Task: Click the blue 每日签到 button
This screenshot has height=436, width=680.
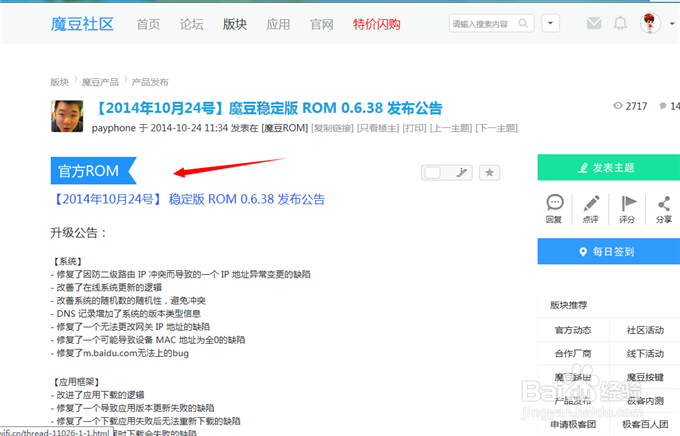Action: (x=609, y=251)
